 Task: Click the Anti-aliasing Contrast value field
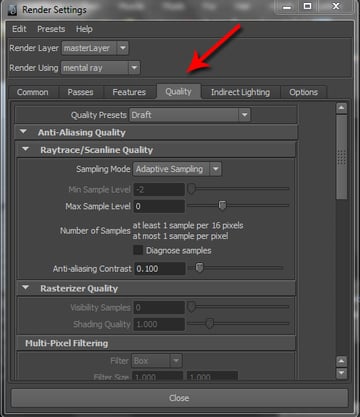(159, 269)
